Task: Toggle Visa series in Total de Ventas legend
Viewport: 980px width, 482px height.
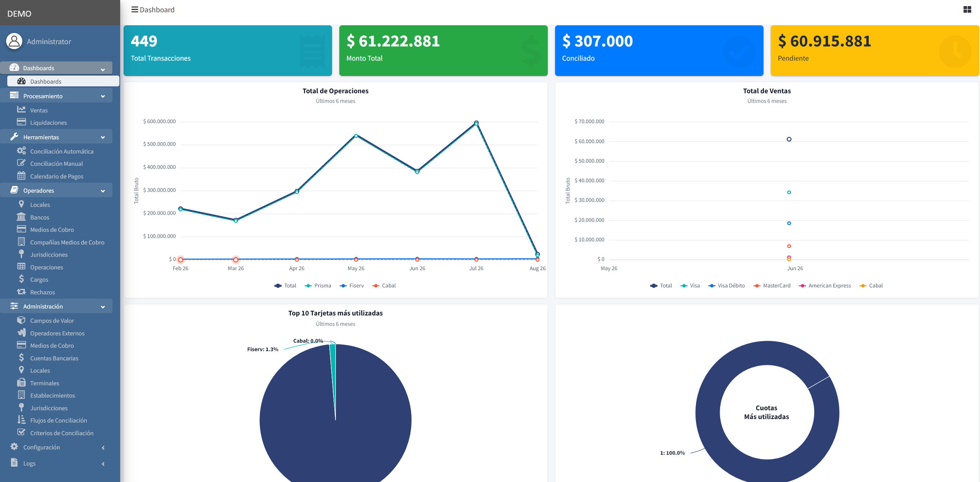Action: pos(690,286)
